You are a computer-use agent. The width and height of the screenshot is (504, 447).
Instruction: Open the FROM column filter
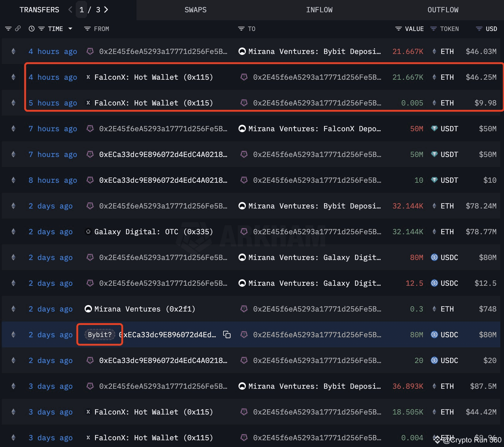pos(87,29)
